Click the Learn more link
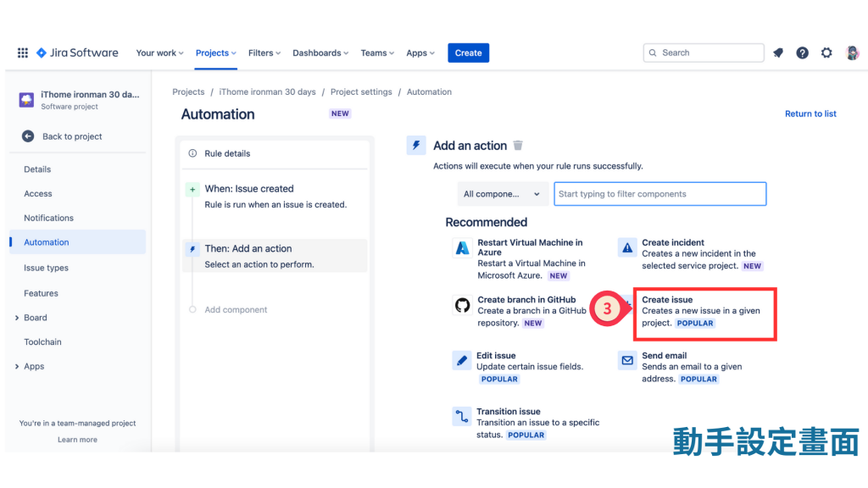Image resolution: width=868 pixels, height=488 pixels. [x=77, y=440]
